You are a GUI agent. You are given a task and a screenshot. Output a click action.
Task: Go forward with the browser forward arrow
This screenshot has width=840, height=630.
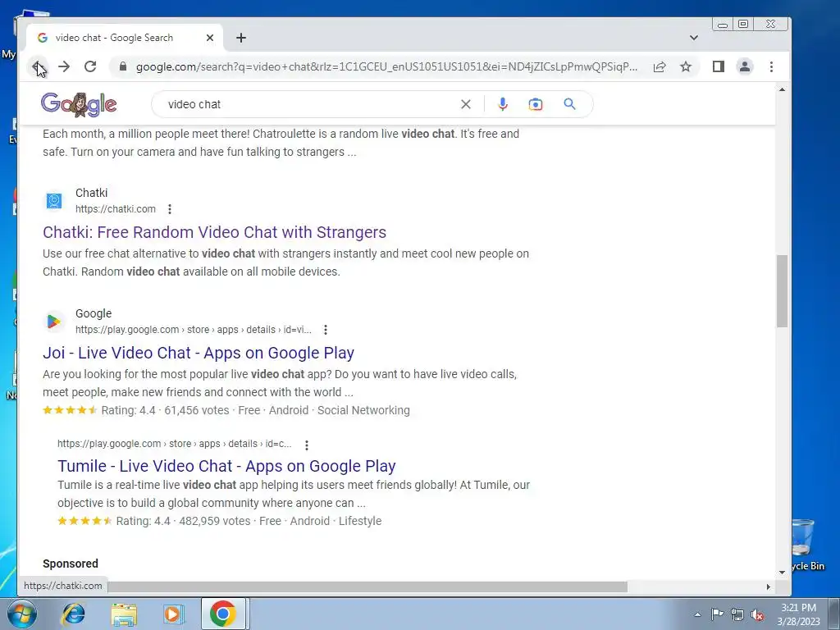(64, 66)
